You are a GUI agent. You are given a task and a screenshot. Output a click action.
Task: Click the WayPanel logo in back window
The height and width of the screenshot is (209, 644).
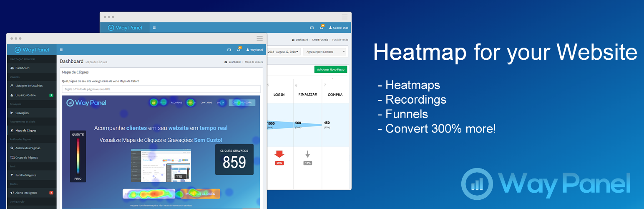(125, 28)
